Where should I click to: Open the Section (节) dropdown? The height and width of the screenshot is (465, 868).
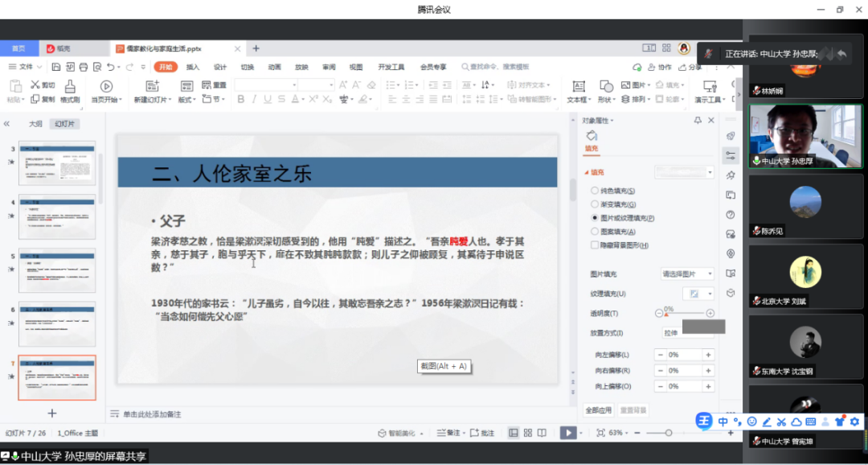pyautogui.click(x=214, y=99)
